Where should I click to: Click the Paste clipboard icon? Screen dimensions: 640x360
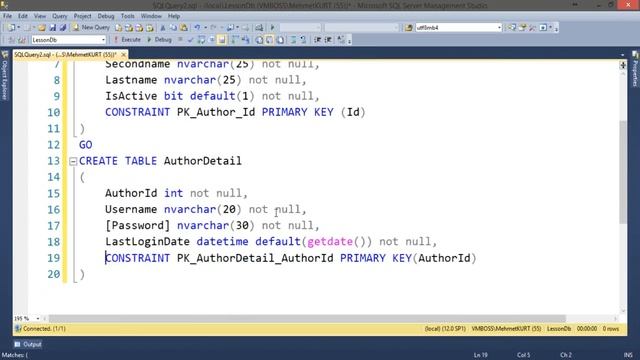[x=184, y=28]
